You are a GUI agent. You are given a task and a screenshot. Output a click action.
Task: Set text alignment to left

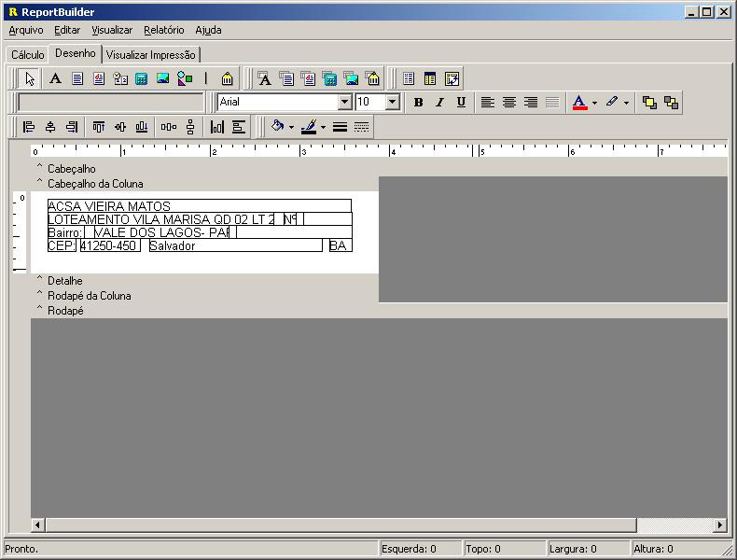coord(488,103)
